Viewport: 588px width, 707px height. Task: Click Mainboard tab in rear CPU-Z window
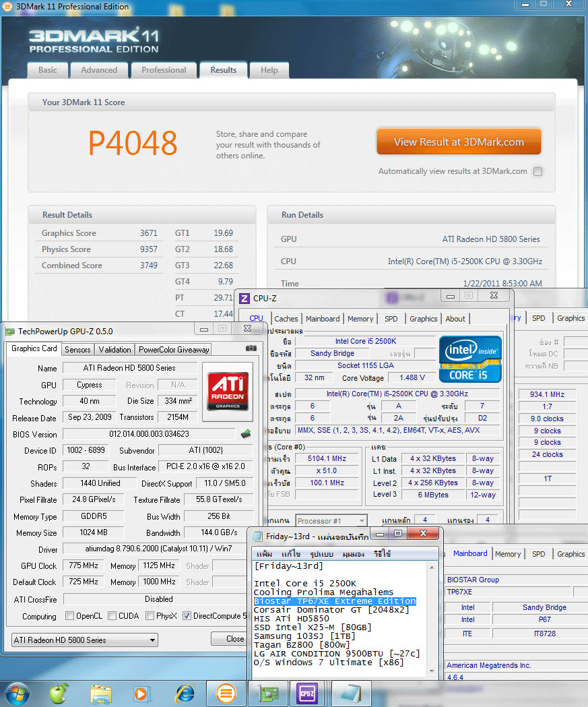pyautogui.click(x=470, y=553)
